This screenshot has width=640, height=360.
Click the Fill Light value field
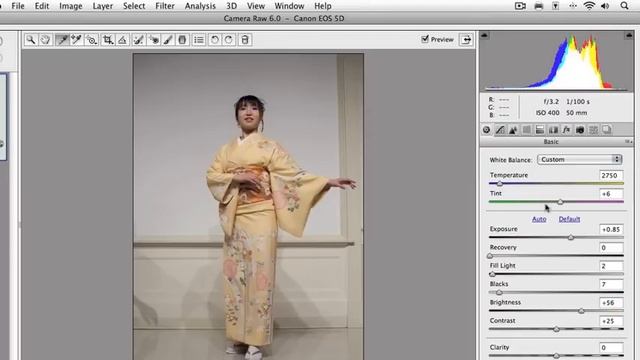coord(611,266)
